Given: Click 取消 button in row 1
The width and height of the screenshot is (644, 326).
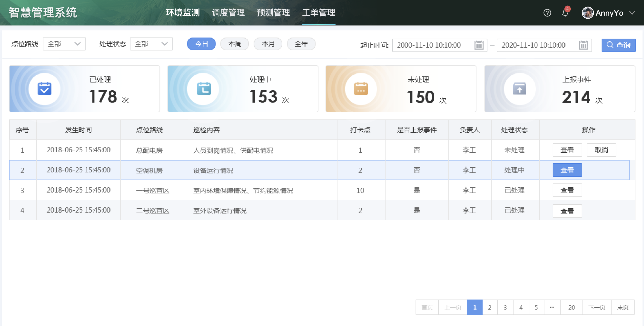Looking at the screenshot, I should (601, 150).
